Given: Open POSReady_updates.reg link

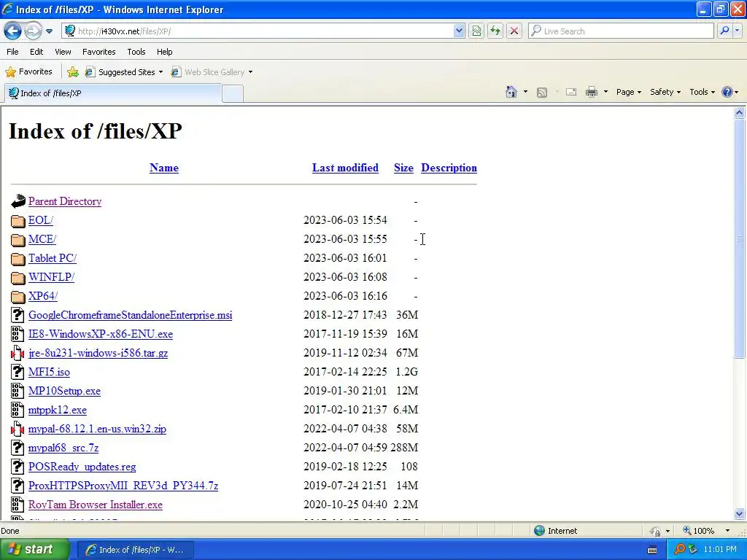Looking at the screenshot, I should click(82, 467).
